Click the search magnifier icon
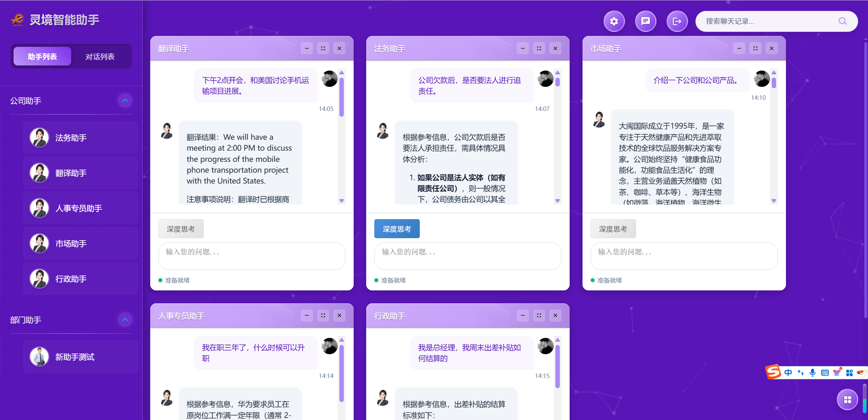 pos(843,21)
